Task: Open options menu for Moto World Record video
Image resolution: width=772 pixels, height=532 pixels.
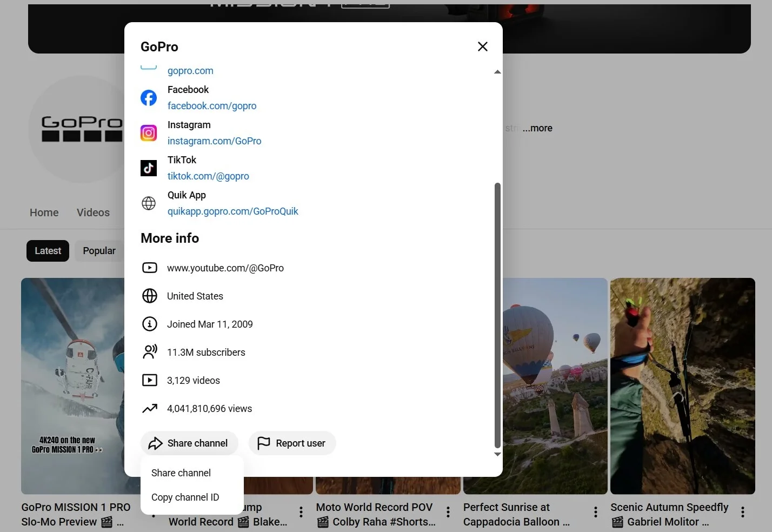Action: 448,512
